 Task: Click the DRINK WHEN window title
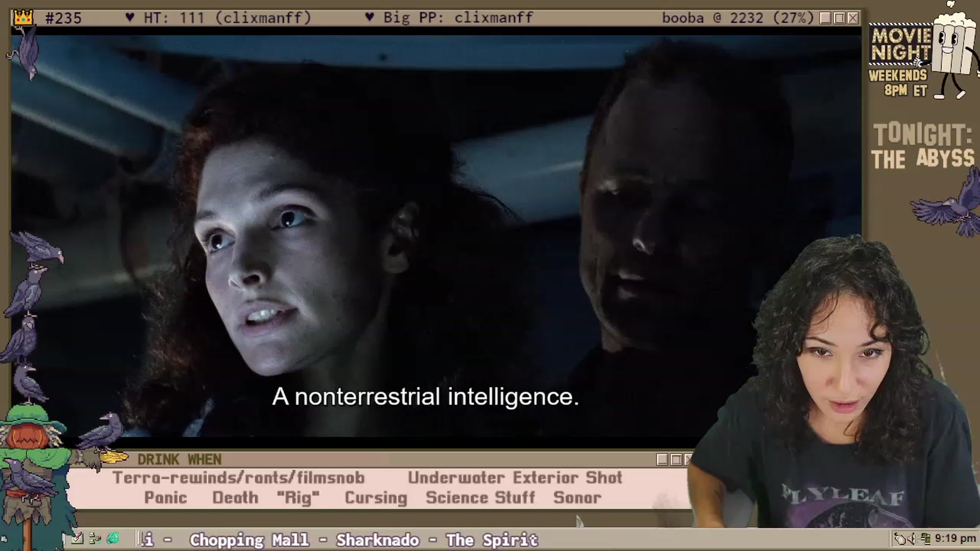[x=179, y=460]
